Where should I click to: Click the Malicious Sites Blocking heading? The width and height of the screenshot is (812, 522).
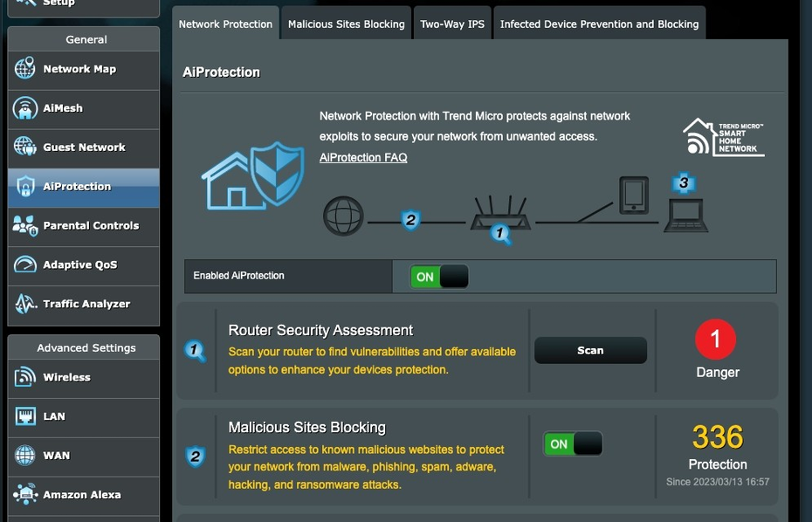click(x=307, y=428)
